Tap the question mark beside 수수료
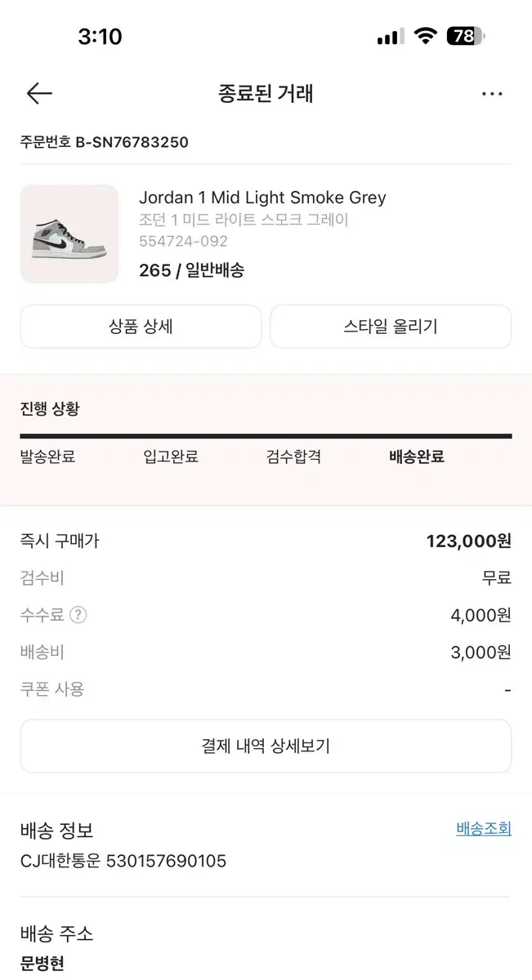The image size is (532, 980). pyautogui.click(x=78, y=615)
